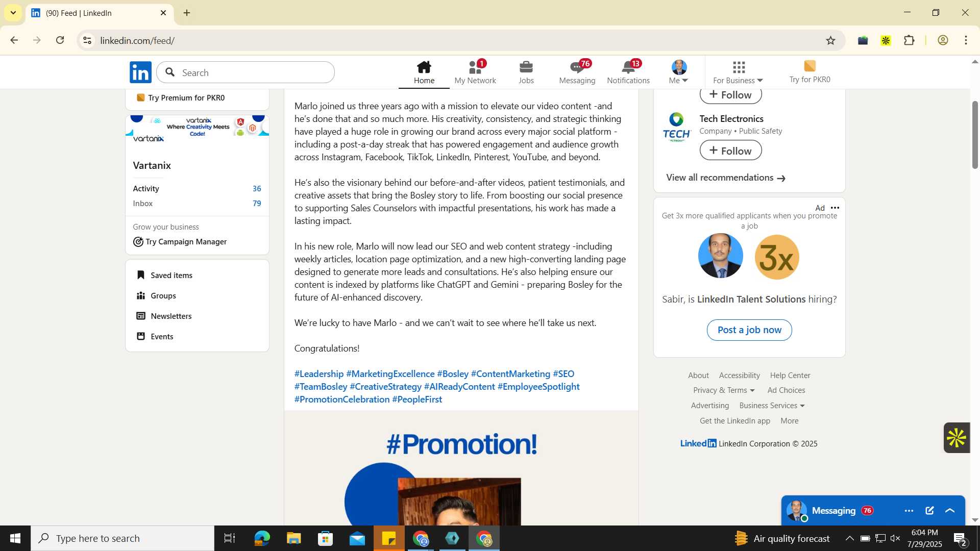Click the #Leadership hashtag

coord(319,374)
